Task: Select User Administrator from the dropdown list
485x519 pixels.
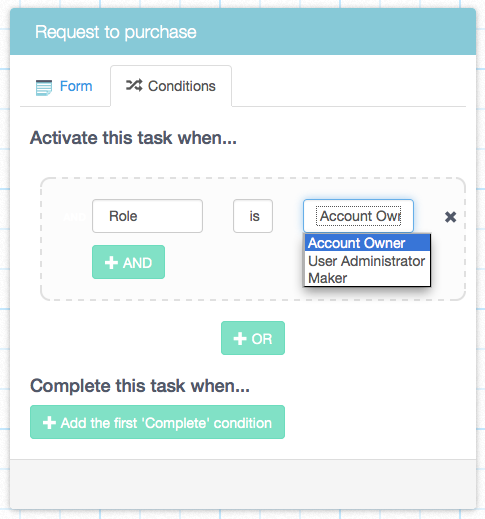Action: pos(367,261)
